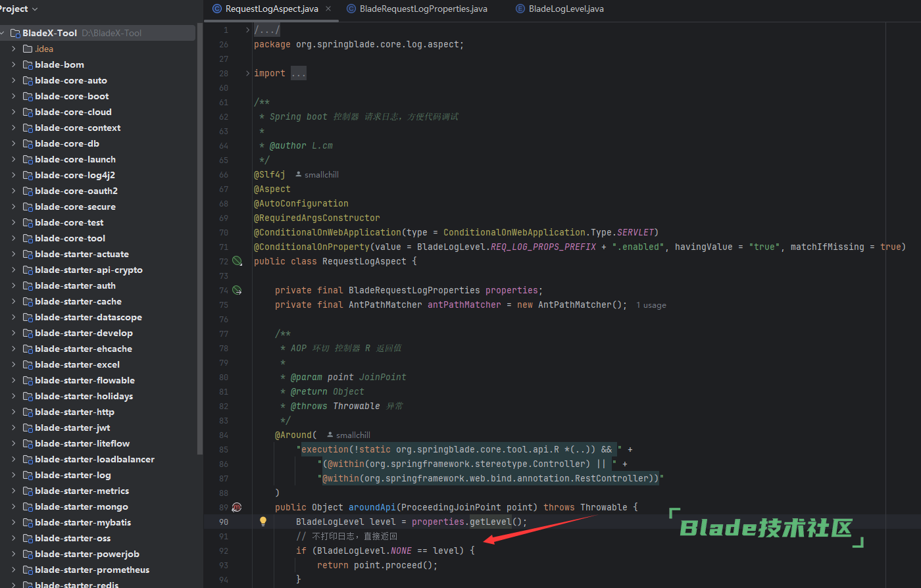
Task: Select blade-starter-api-crypto module
Action: click(x=89, y=270)
